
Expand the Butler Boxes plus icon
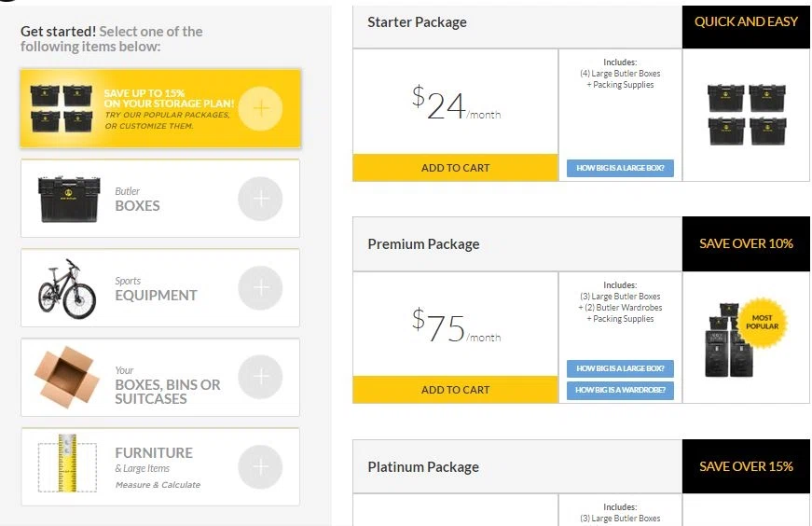click(x=260, y=199)
